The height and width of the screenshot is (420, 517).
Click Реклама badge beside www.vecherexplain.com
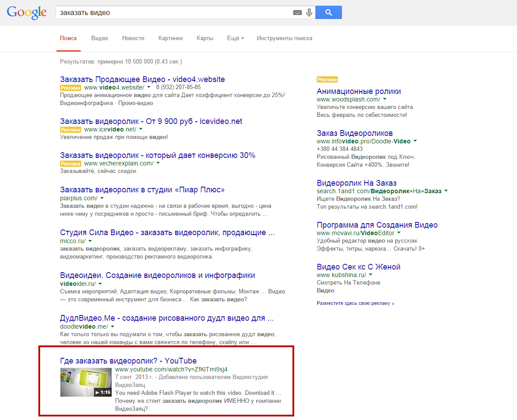click(x=71, y=164)
